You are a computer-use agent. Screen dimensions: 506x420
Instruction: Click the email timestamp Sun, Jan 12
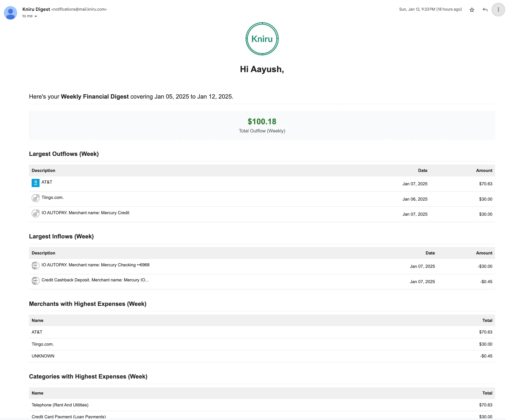pos(430,9)
